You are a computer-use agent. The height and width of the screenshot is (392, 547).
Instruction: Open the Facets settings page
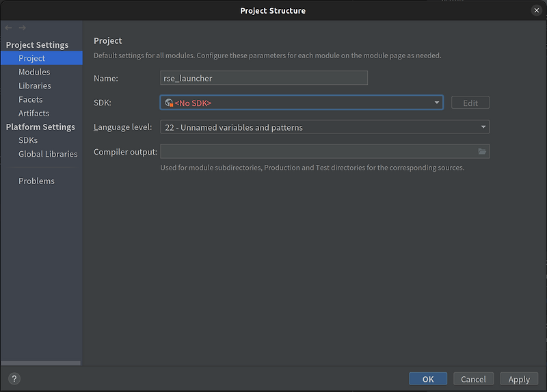(x=30, y=99)
